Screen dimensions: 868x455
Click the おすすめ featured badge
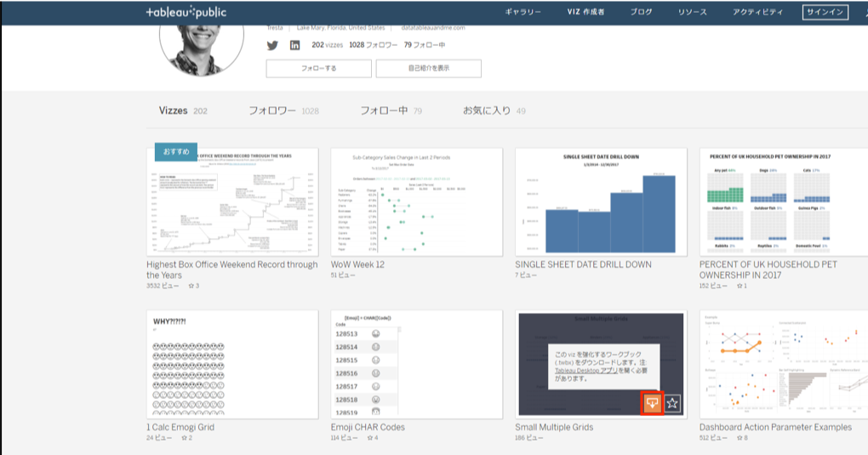(x=176, y=151)
